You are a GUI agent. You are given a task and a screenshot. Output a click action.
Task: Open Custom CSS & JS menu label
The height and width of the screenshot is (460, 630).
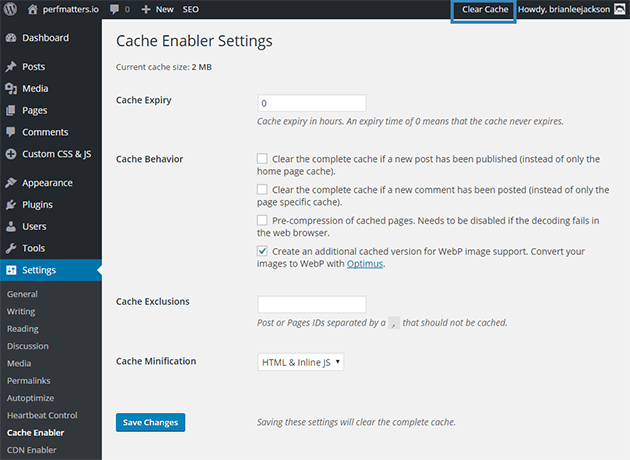tap(57, 154)
